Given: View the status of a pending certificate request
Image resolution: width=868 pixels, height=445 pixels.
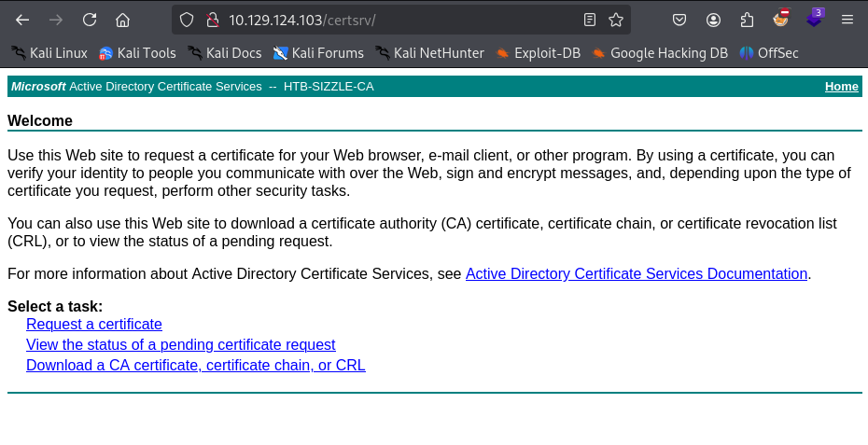Looking at the screenshot, I should pyautogui.click(x=180, y=345).
